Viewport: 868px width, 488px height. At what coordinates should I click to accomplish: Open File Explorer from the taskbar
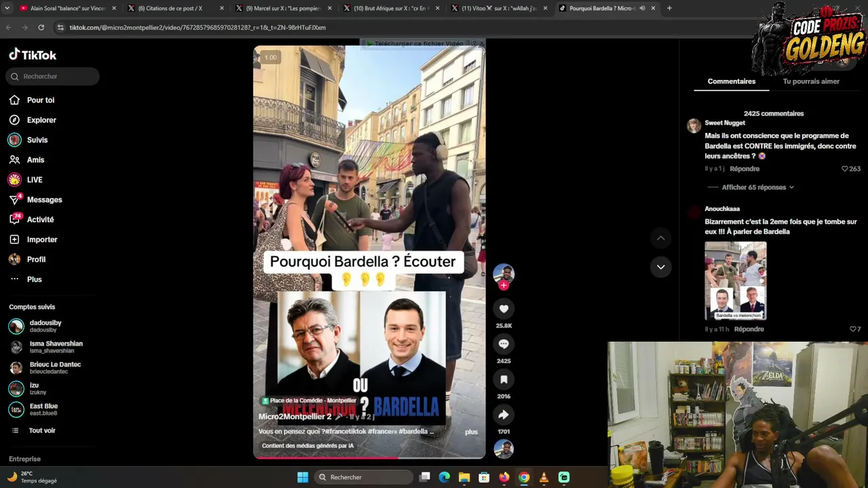click(464, 477)
